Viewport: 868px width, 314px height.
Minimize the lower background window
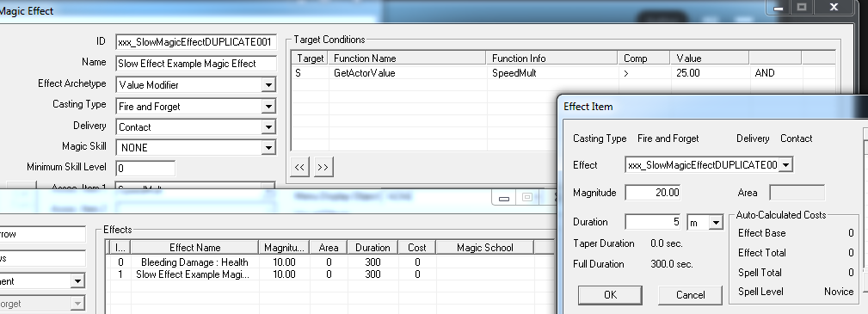(503, 198)
